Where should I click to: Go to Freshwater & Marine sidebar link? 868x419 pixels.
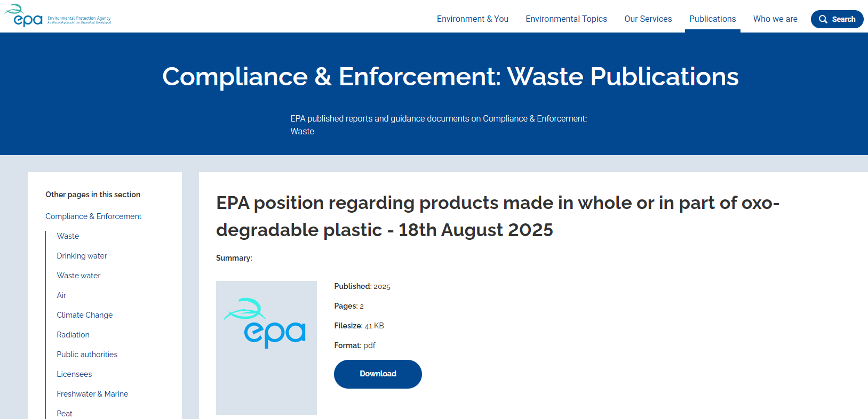coord(92,394)
